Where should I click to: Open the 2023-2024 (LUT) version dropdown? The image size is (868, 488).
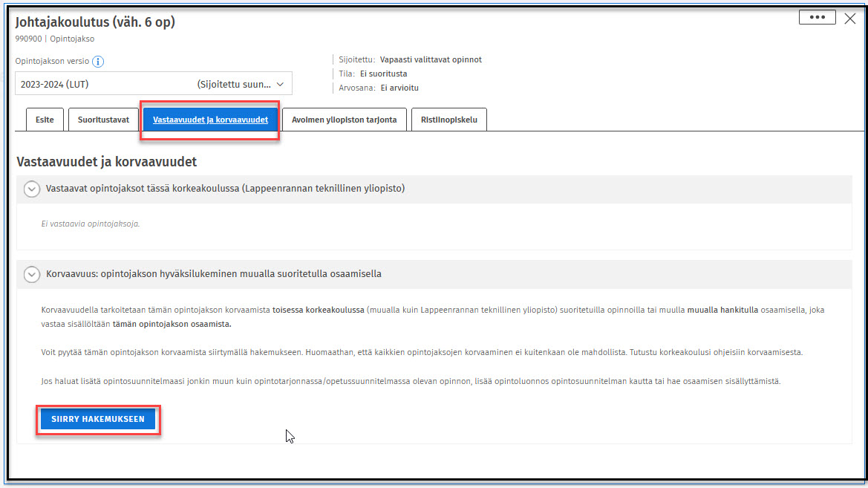(x=154, y=84)
